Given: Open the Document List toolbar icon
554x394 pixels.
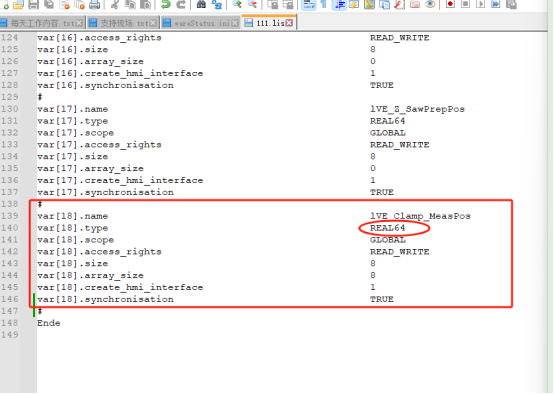Looking at the screenshot, I should click(x=384, y=4).
